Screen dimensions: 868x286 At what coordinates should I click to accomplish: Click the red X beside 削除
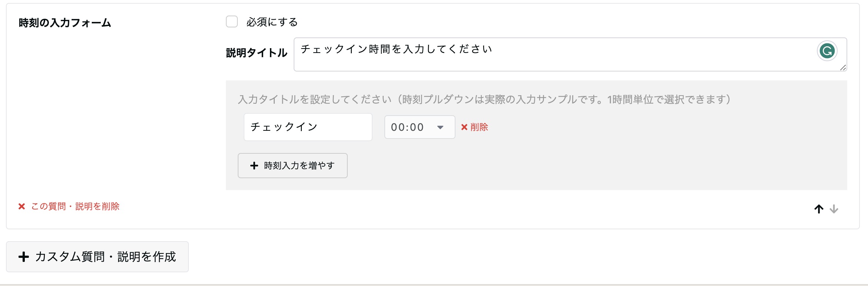pyautogui.click(x=464, y=127)
